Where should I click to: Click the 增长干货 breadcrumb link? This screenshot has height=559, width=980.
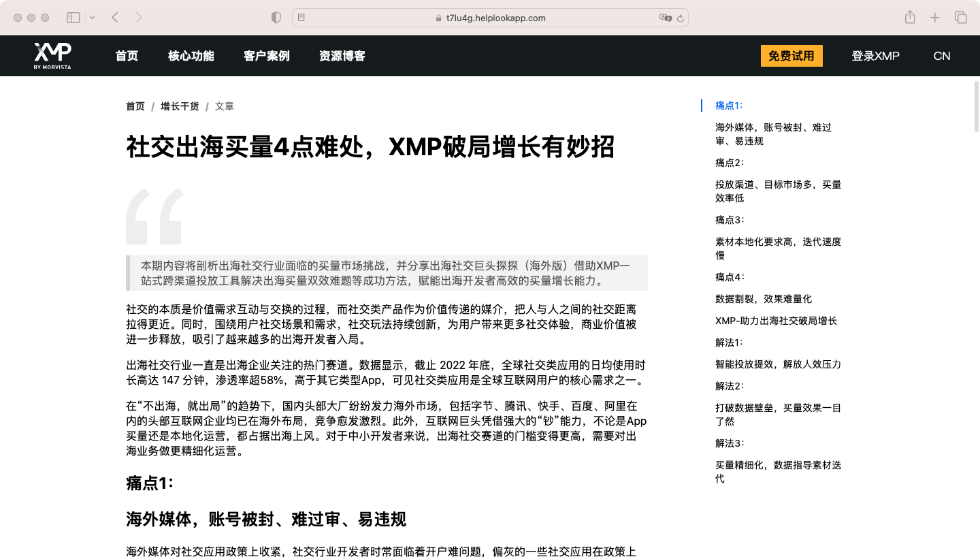click(180, 106)
